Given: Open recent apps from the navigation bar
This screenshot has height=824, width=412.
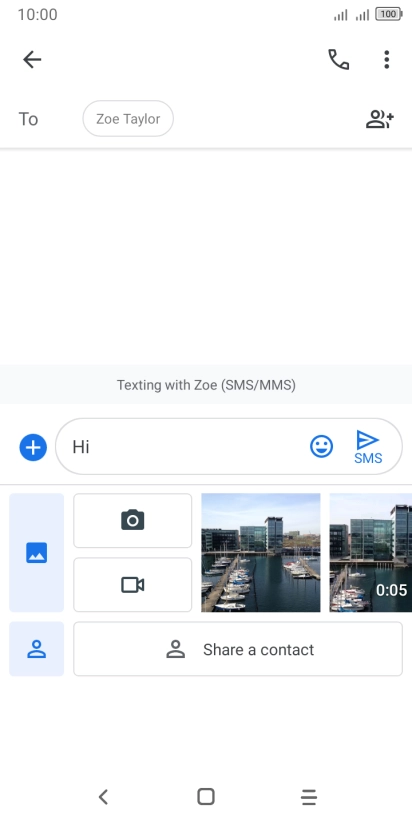Looking at the screenshot, I should pyautogui.click(x=309, y=797).
